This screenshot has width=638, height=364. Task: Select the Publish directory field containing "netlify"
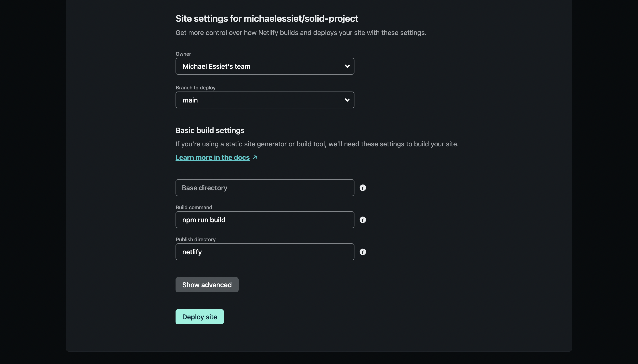click(x=265, y=252)
